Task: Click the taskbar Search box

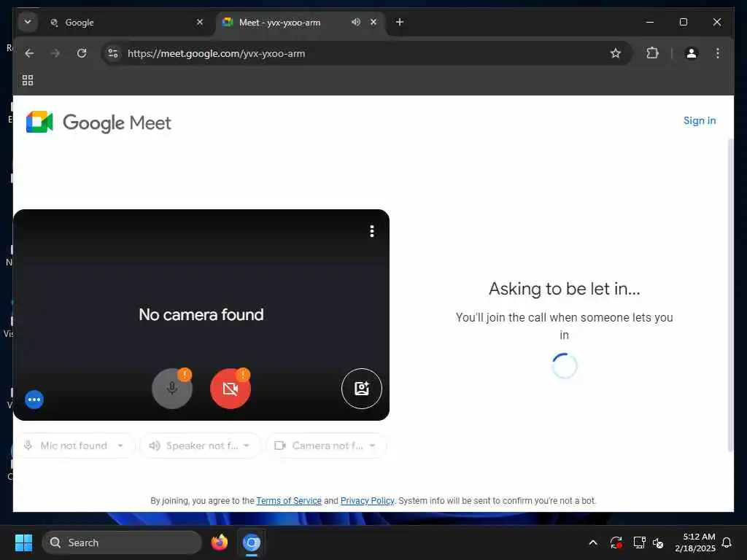Action: 122,542
